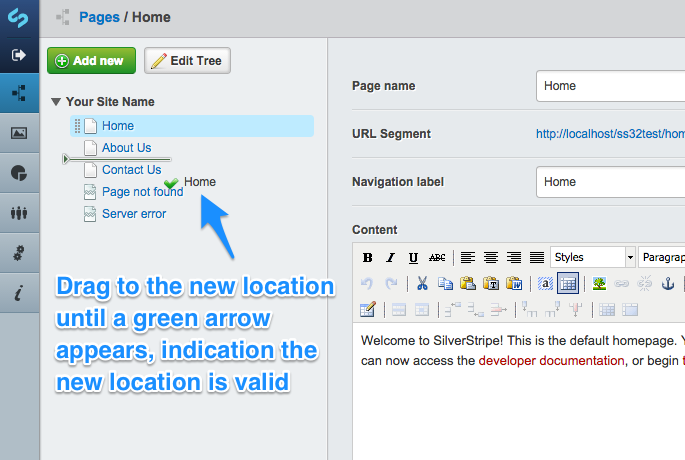Open Files and Images sidebar icon

[19, 133]
